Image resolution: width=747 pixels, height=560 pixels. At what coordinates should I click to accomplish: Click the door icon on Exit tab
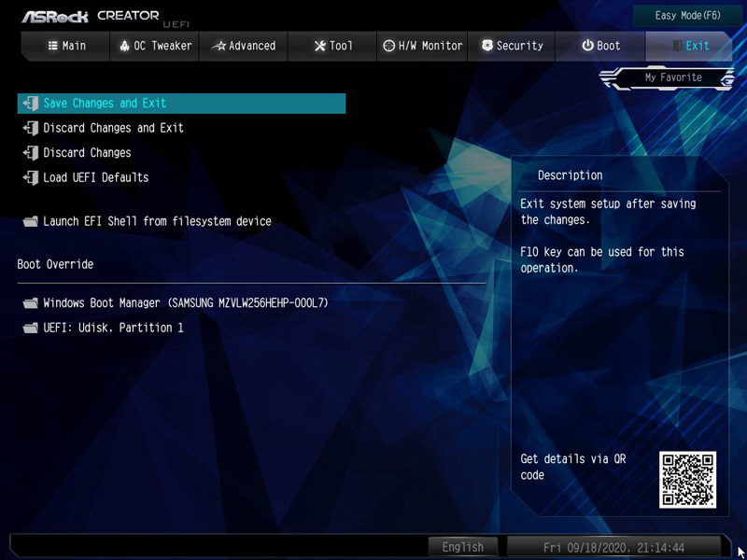point(677,46)
